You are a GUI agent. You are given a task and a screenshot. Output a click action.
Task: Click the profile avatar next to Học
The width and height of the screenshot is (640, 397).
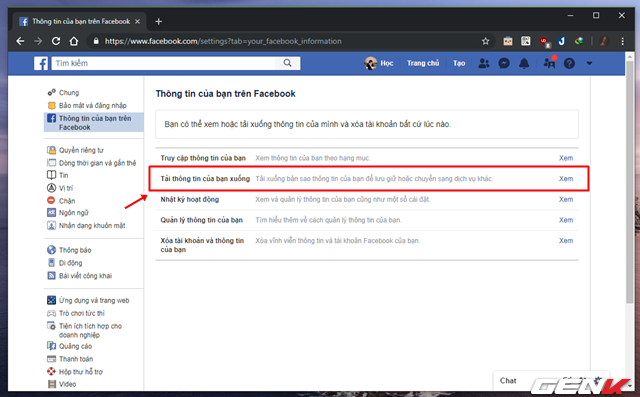point(371,63)
